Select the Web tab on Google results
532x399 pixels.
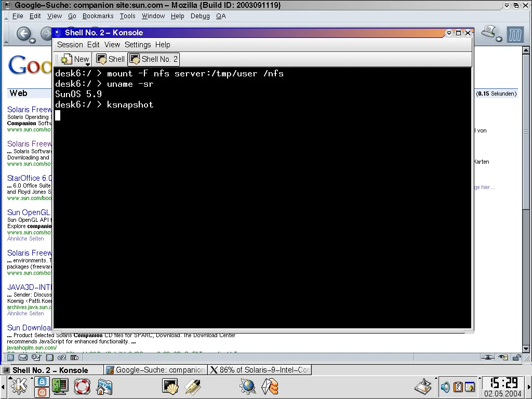pyautogui.click(x=18, y=94)
